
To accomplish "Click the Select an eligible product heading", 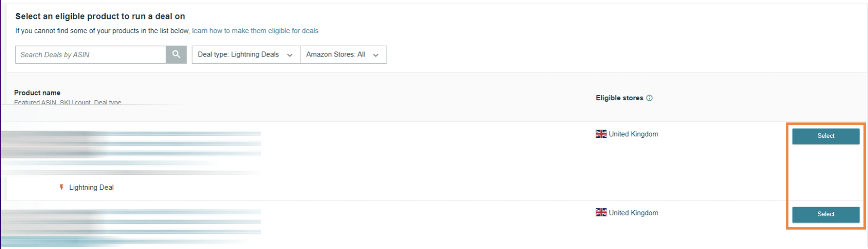I will tap(100, 16).
